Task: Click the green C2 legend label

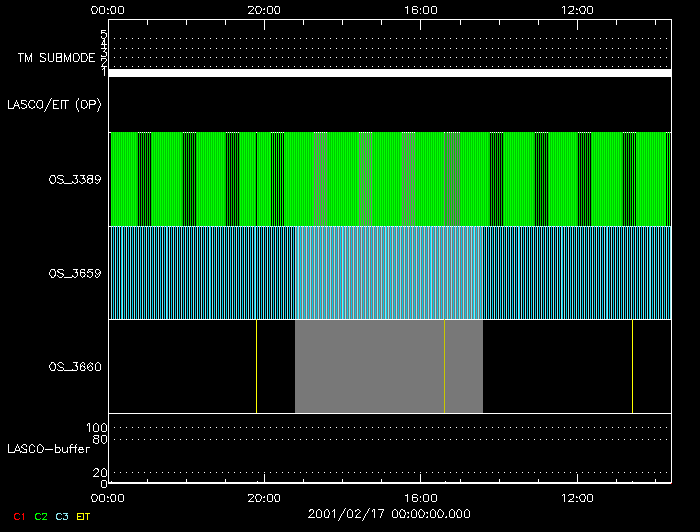Action: pos(40,516)
